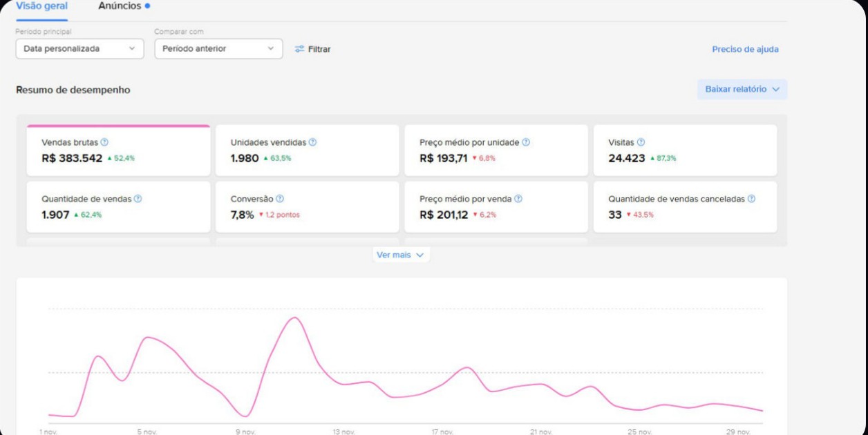Click the 1,2 pontos decrease indicator

(279, 215)
